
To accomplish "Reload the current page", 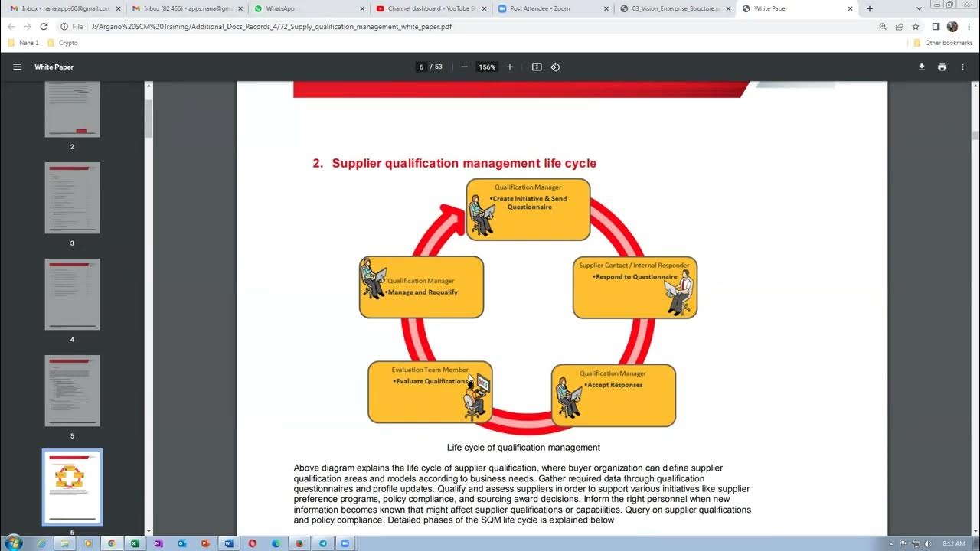I will point(44,26).
